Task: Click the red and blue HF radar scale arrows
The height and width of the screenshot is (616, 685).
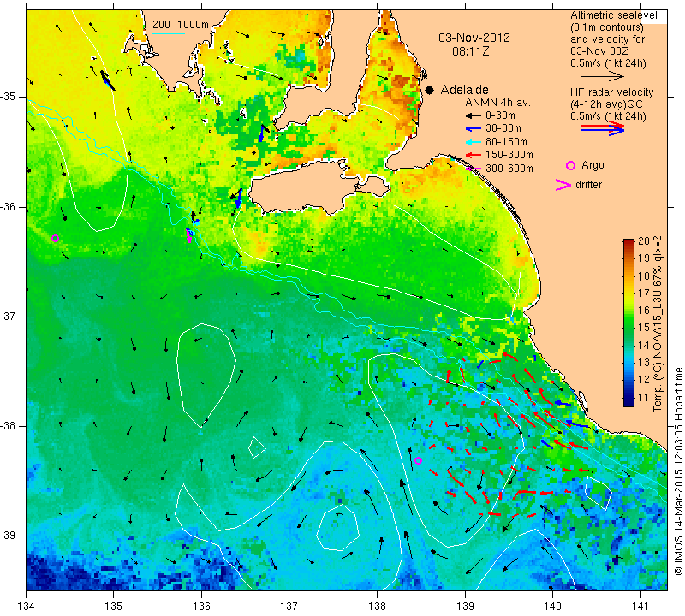Action: point(602,128)
